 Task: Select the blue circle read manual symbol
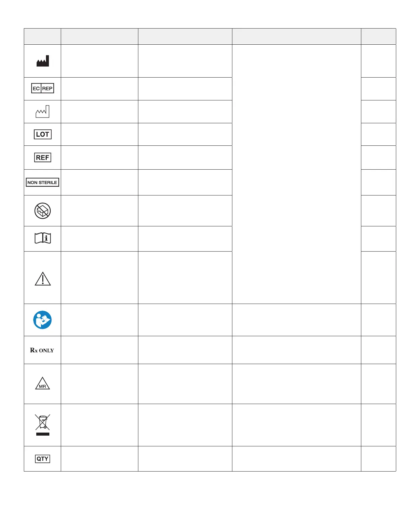(x=43, y=320)
